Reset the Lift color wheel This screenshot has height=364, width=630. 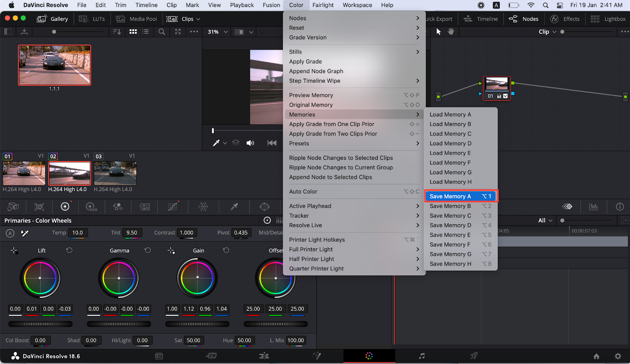[x=69, y=250]
